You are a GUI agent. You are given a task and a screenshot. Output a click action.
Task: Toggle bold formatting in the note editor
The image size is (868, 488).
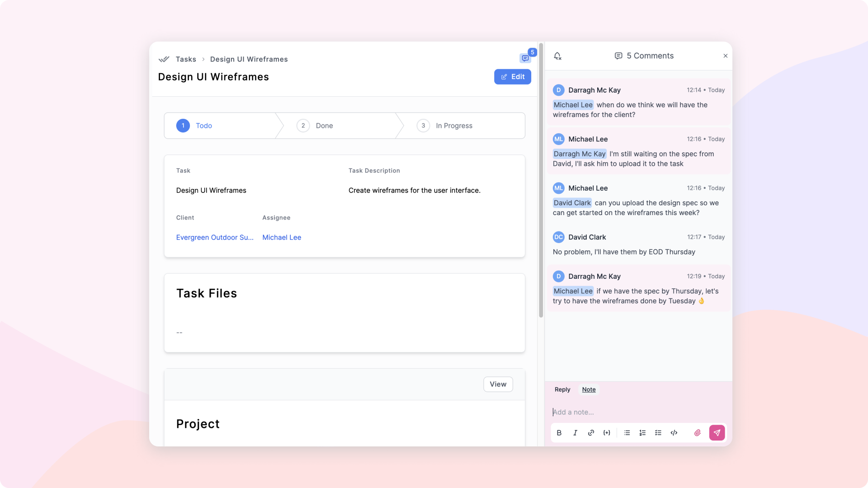[x=559, y=432]
